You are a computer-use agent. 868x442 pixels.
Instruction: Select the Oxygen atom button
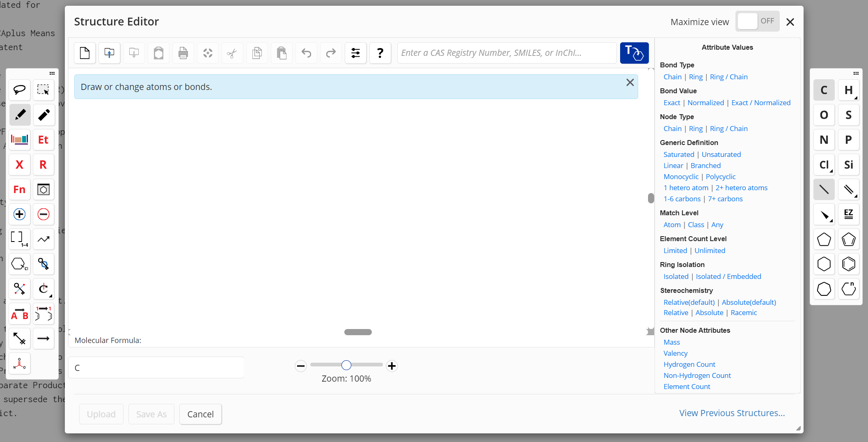click(824, 115)
